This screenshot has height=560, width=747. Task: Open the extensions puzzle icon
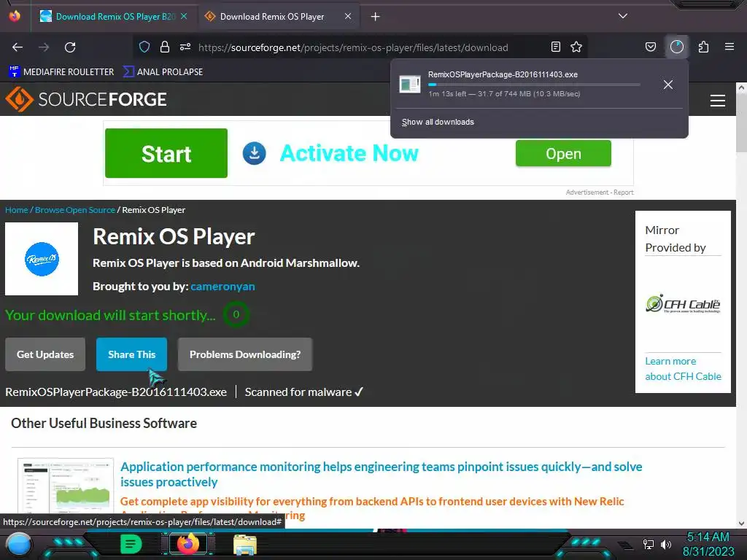point(703,47)
